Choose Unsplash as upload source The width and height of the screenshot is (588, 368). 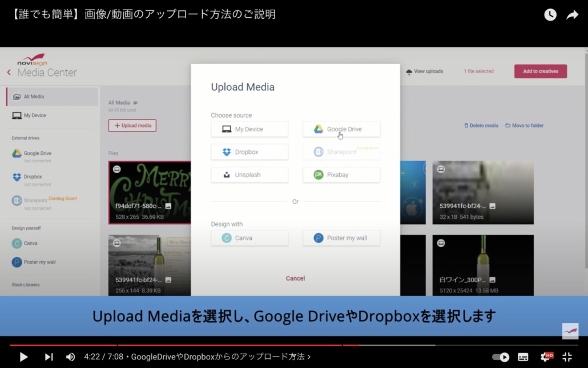[249, 175]
